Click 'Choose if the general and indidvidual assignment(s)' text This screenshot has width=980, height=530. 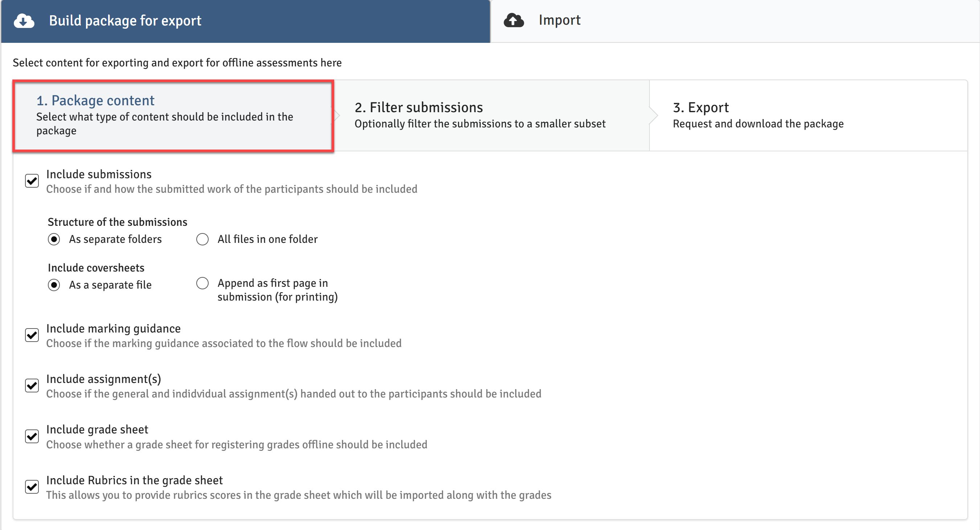[x=294, y=394]
